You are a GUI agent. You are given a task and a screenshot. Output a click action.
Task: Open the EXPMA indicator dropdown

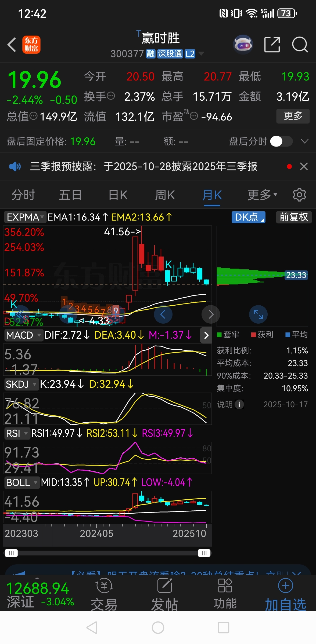[25, 217]
